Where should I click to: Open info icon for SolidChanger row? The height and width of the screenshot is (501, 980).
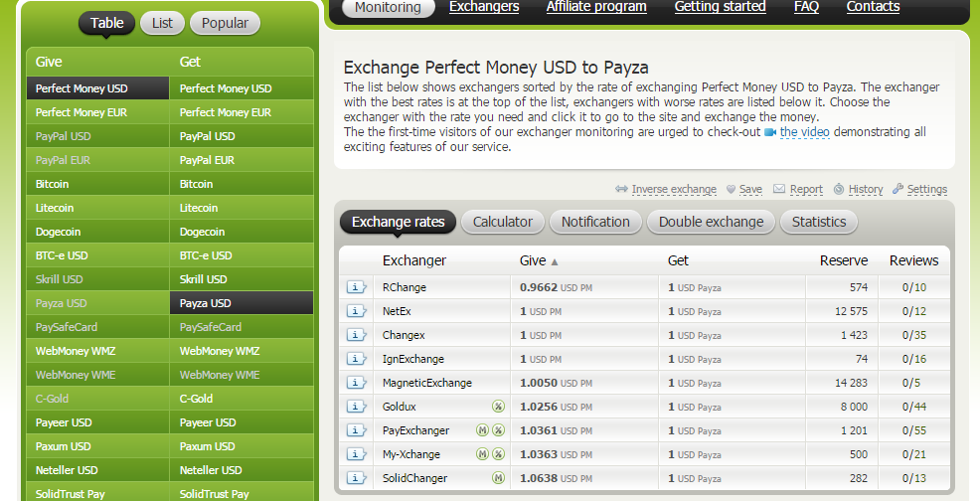(x=356, y=478)
